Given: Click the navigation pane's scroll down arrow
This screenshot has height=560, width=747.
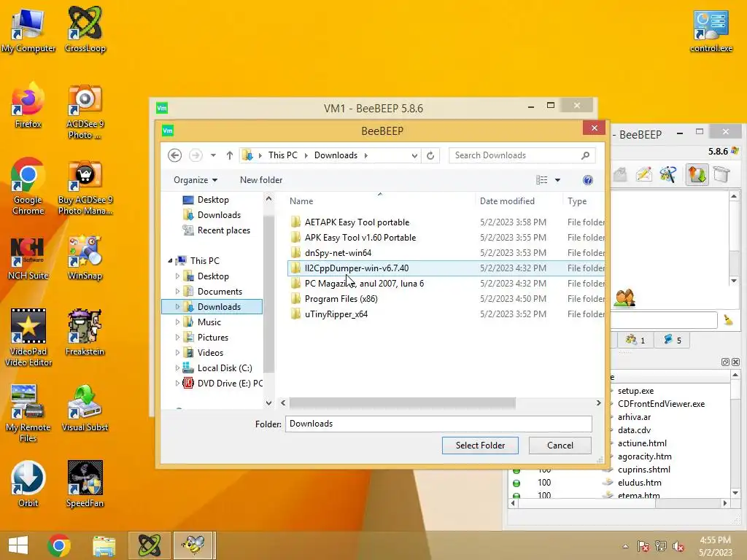Looking at the screenshot, I should [x=268, y=402].
